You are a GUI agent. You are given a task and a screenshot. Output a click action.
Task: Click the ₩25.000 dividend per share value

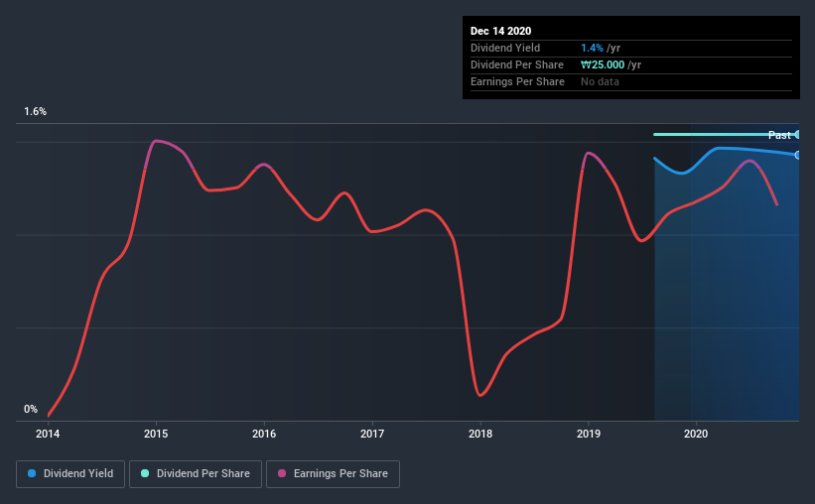603,64
